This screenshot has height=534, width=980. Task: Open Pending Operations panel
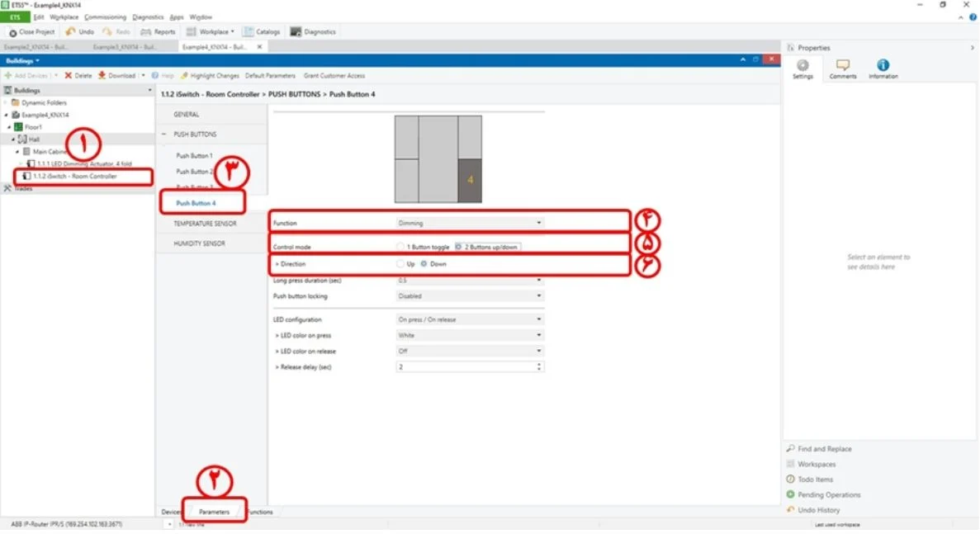click(x=823, y=494)
